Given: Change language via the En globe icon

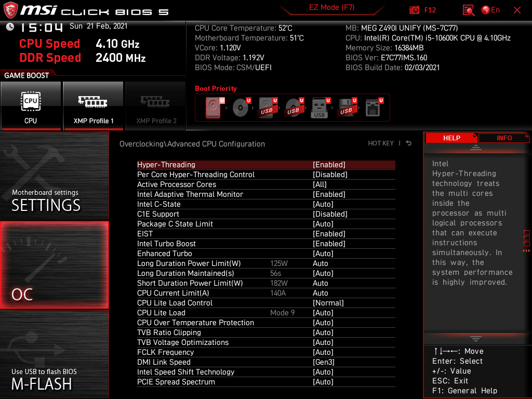Looking at the screenshot, I should pos(490,10).
